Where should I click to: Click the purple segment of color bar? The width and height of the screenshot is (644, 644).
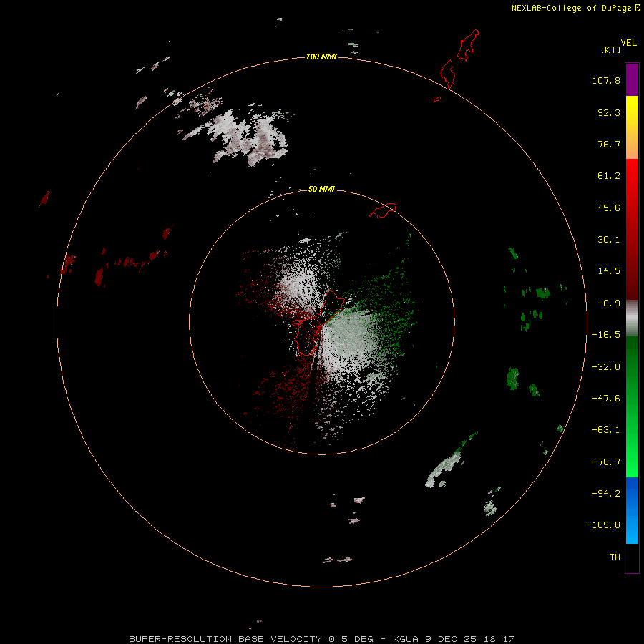coord(632,79)
